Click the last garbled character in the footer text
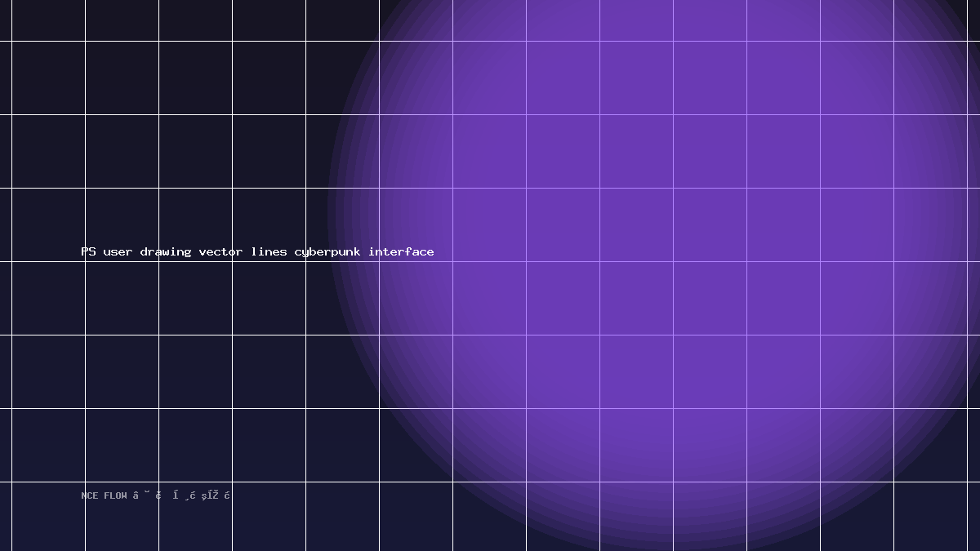 (228, 495)
